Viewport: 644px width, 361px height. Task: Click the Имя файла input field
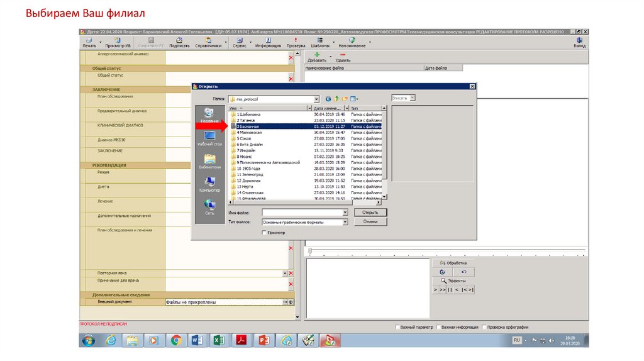[303, 213]
